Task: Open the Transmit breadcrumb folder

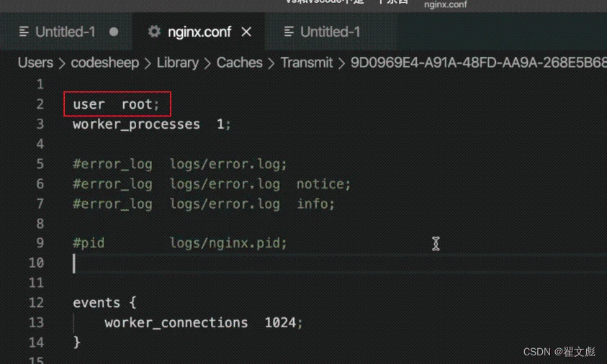Action: pos(307,63)
